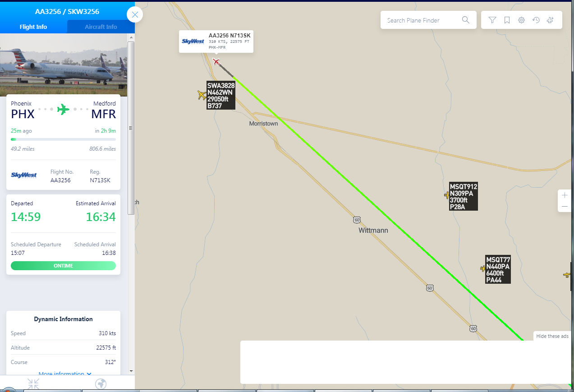Expand More information link
574x392 pixels.
(65, 374)
